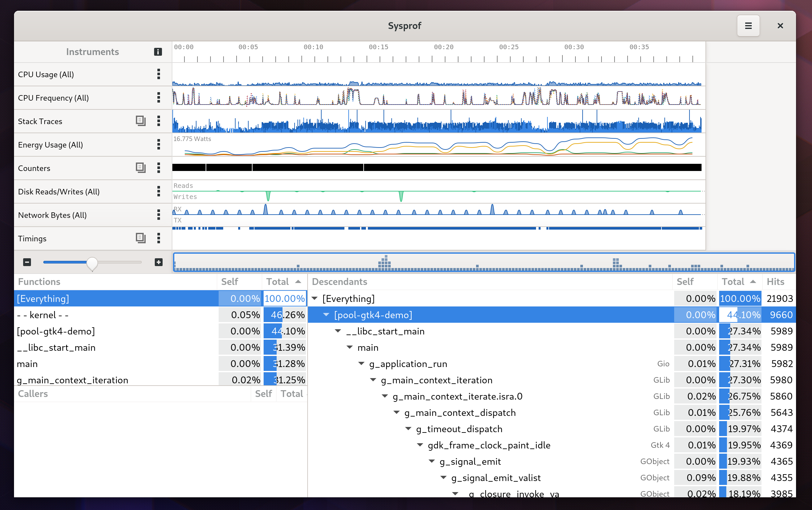Screen dimensions: 812x510
Task: Click the zoom out minus button
Action: pyautogui.click(x=27, y=262)
